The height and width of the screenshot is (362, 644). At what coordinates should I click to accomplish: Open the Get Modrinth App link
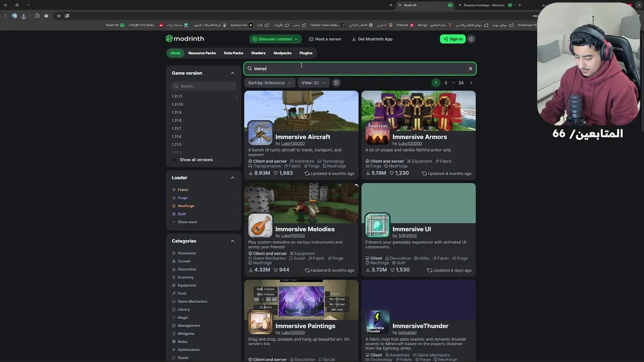(372, 39)
